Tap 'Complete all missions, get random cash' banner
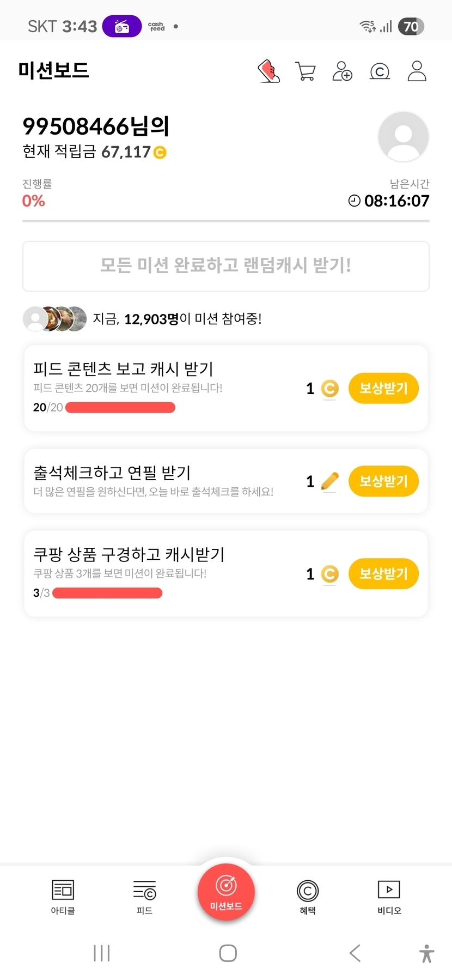 click(x=226, y=266)
